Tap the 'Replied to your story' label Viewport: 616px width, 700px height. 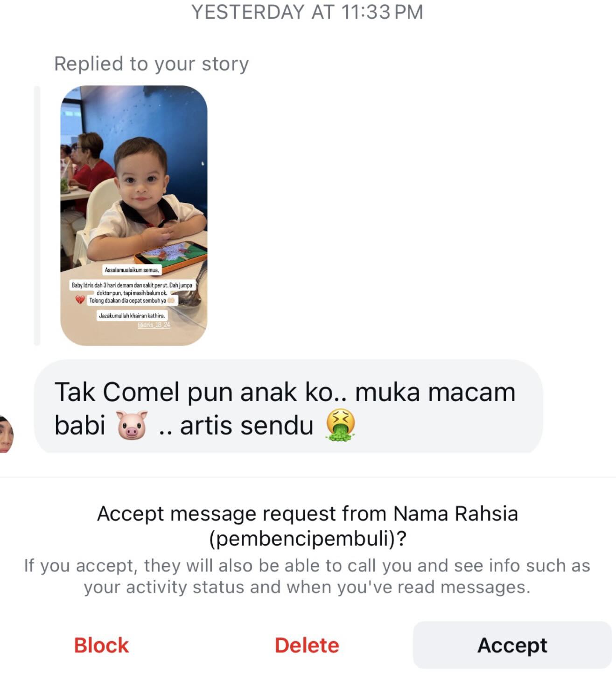click(152, 64)
